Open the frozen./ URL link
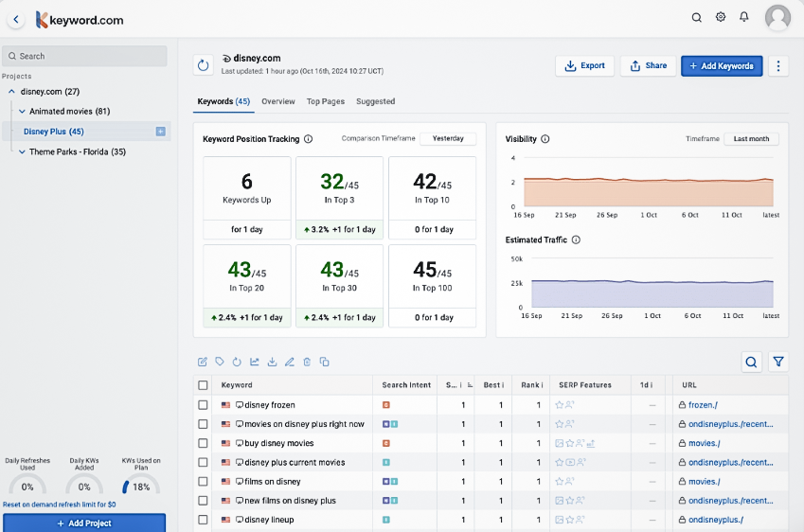The image size is (804, 532). point(703,405)
